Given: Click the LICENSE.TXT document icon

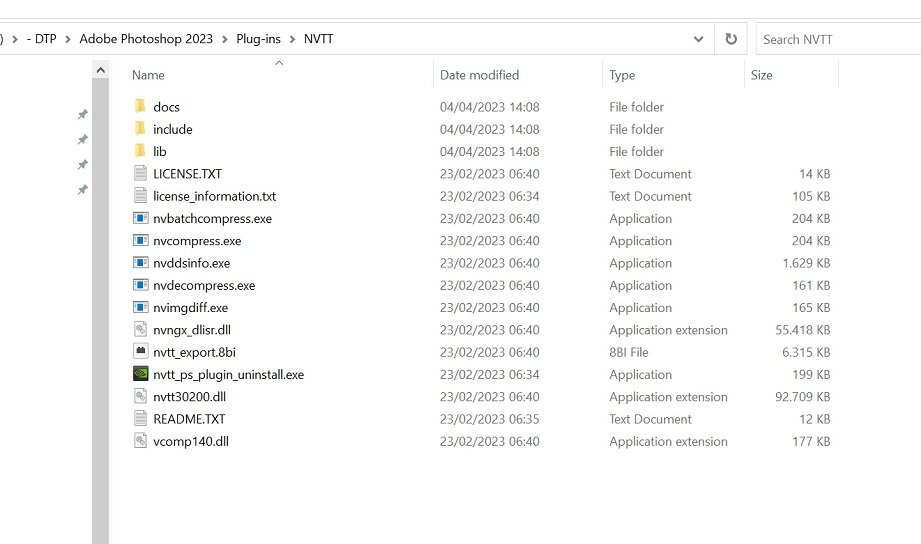Looking at the screenshot, I should [140, 174].
